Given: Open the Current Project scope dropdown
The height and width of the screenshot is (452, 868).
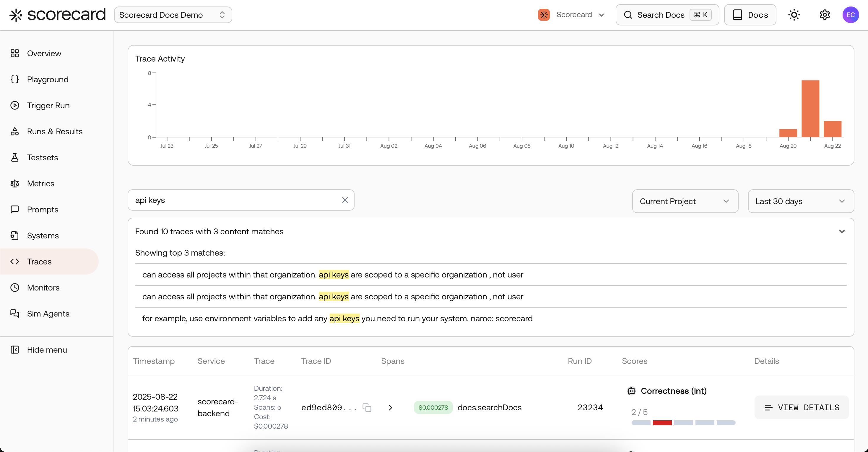Looking at the screenshot, I should click(685, 201).
